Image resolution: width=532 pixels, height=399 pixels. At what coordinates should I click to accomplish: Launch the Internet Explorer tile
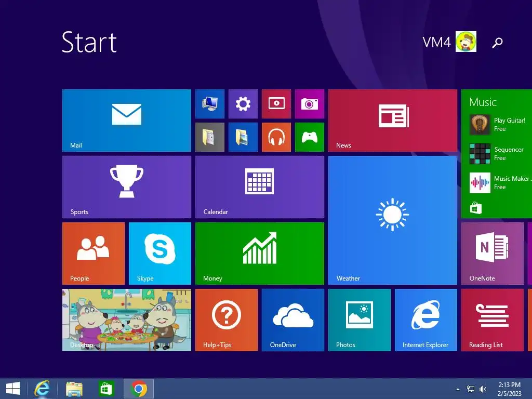click(426, 320)
